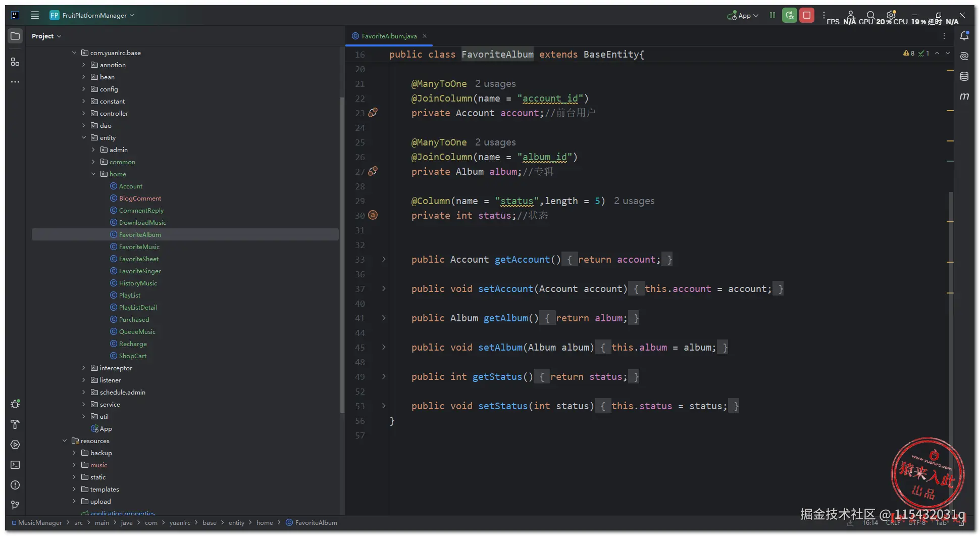Click the gutter annotation icon on line 30
This screenshot has width=980, height=536.
pyautogui.click(x=373, y=215)
